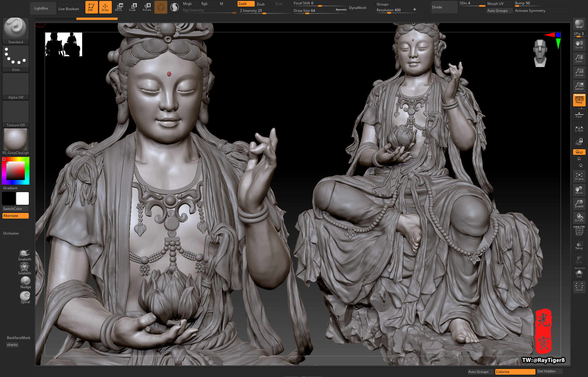Select the black secondary color swatch
The width and height of the screenshot is (588, 377).
point(9,198)
